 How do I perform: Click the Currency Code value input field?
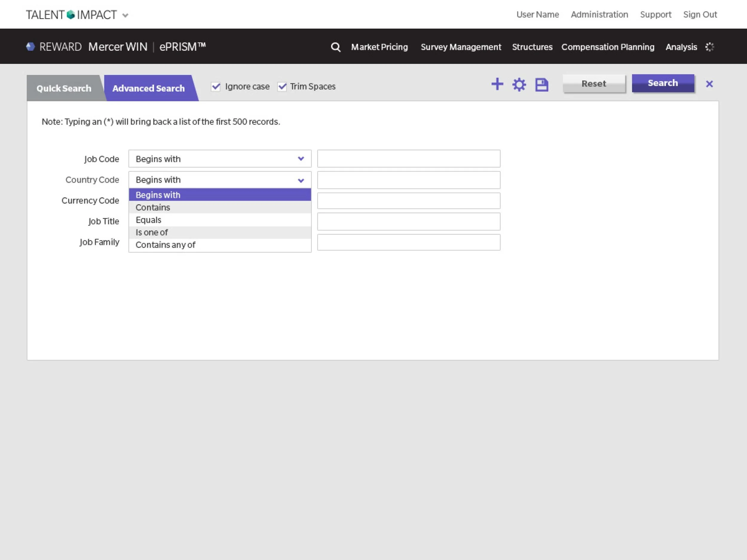click(x=409, y=201)
